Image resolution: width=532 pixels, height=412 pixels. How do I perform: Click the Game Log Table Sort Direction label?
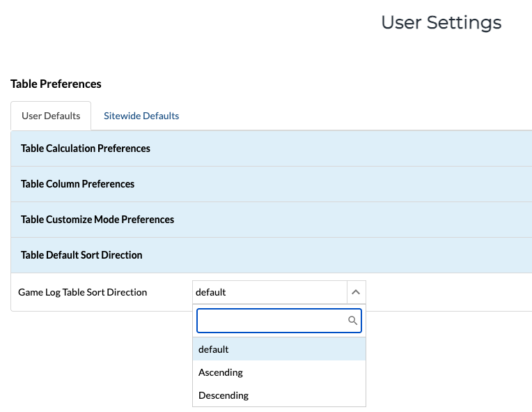[x=83, y=292]
